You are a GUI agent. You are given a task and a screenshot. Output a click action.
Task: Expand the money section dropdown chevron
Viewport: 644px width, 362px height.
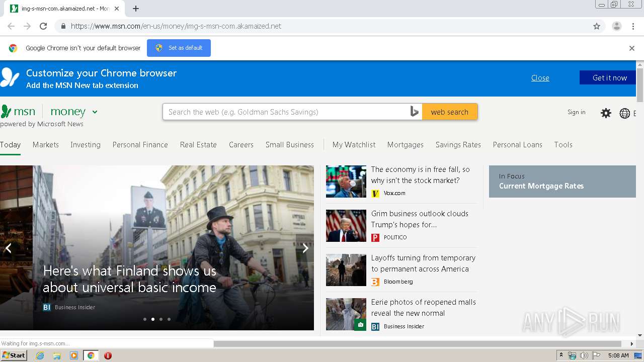(95, 112)
